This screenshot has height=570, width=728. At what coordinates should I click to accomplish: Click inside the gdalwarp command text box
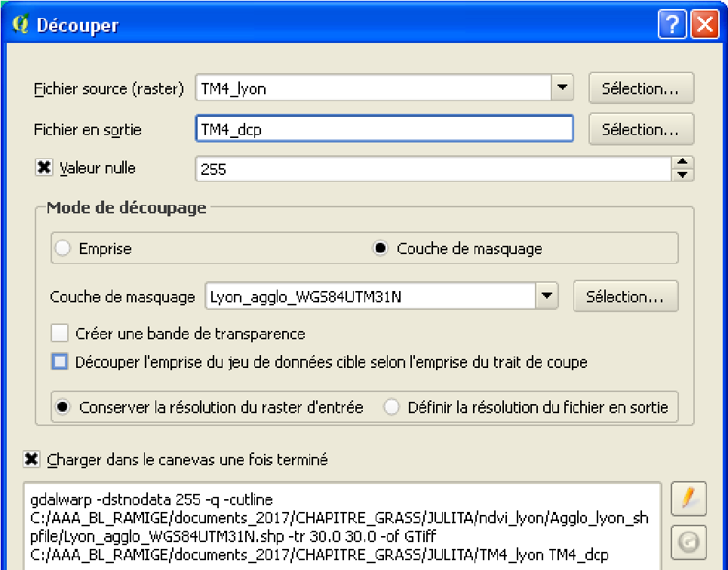[x=342, y=527]
